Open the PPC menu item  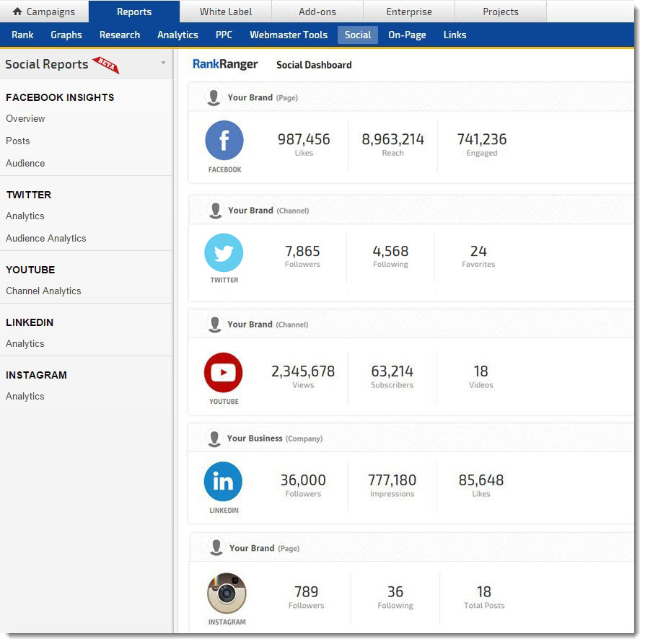pyautogui.click(x=224, y=35)
